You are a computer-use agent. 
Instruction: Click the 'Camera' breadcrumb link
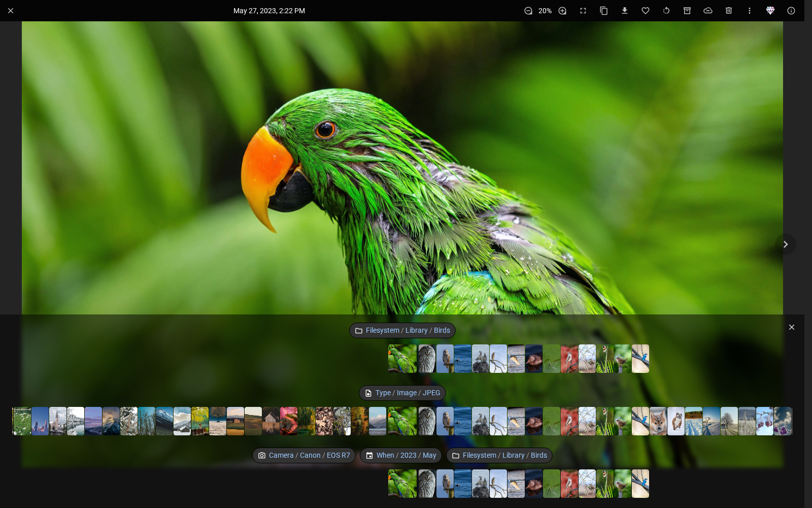(281, 456)
